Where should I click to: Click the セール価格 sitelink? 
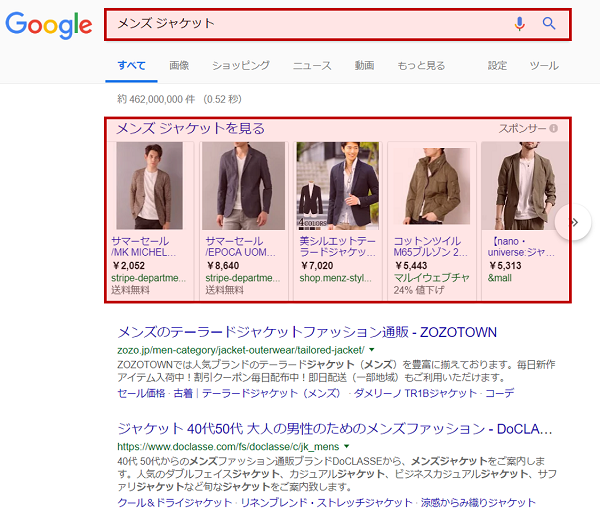141,393
